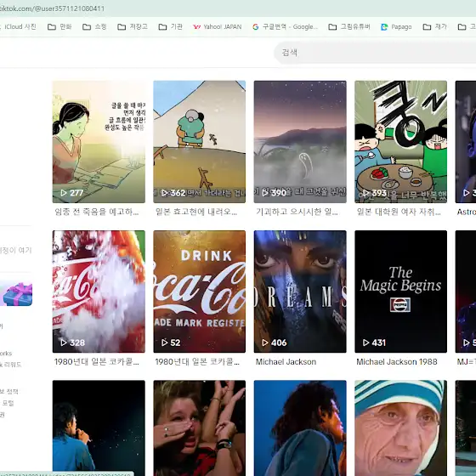Open the blue background performer video thumbnail

click(300, 428)
